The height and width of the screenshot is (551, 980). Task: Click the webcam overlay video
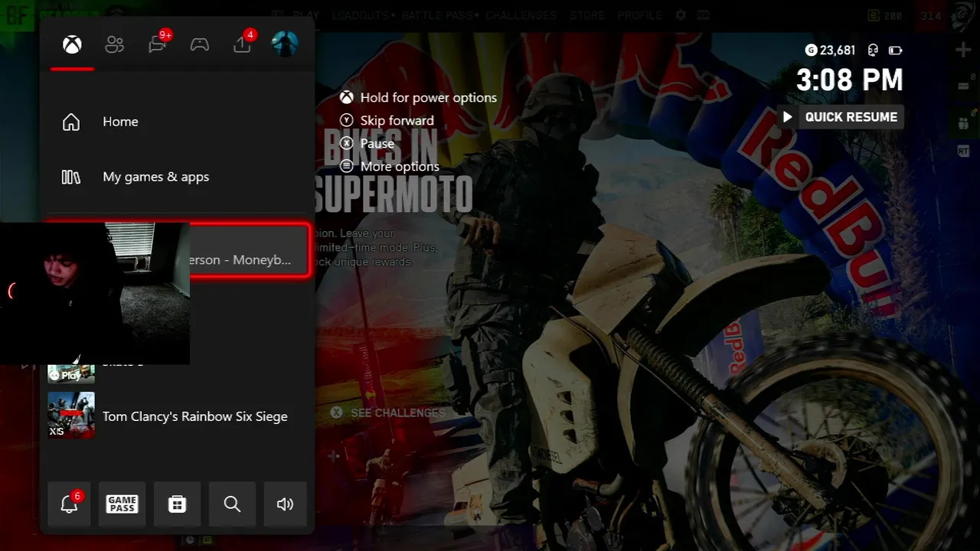(95, 293)
